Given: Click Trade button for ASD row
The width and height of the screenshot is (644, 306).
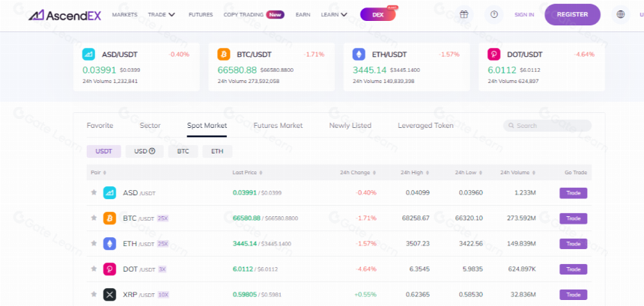Looking at the screenshot, I should [573, 193].
